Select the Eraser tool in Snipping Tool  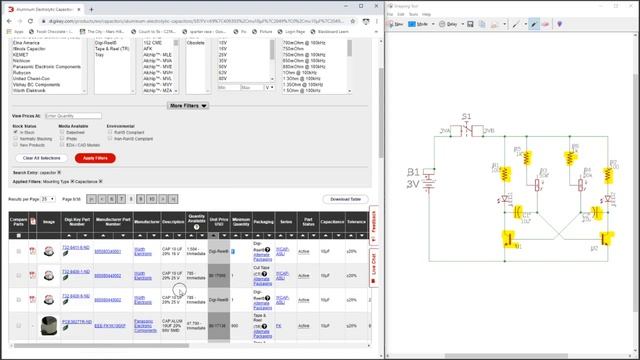click(545, 24)
